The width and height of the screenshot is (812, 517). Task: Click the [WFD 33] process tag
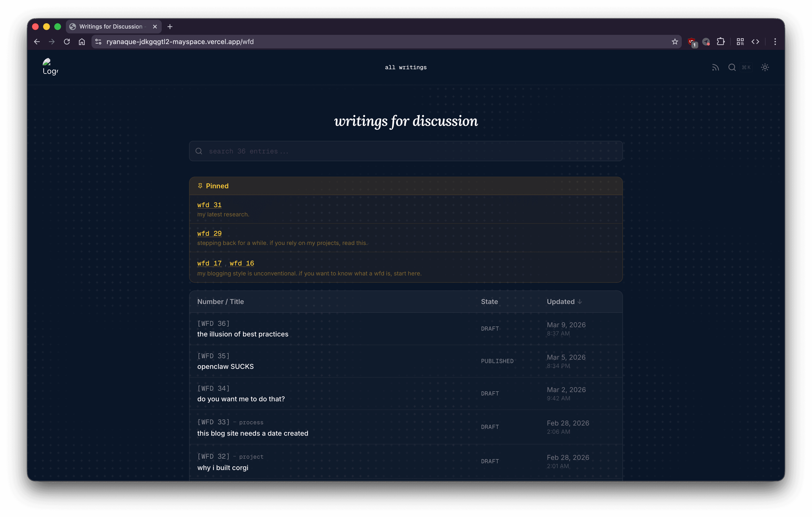coord(251,422)
